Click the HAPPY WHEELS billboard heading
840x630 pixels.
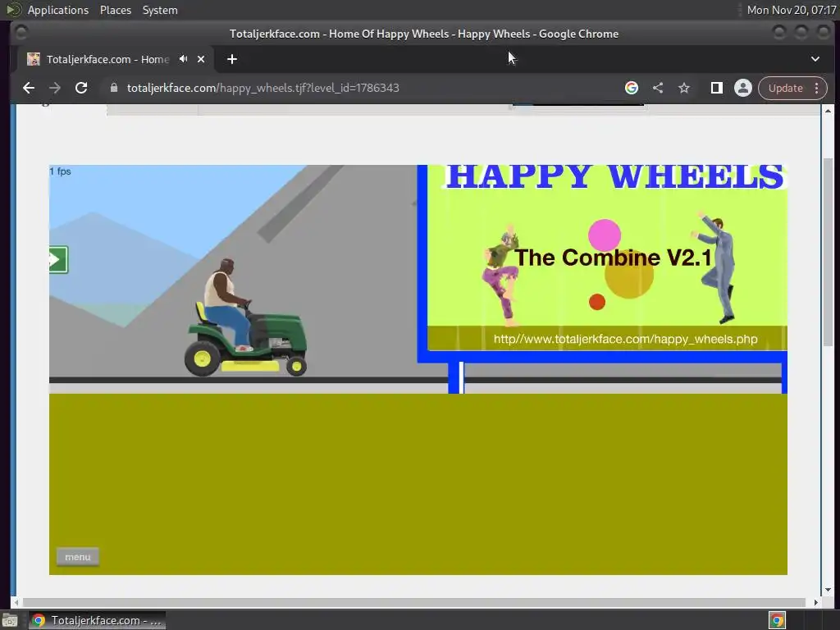615,176
